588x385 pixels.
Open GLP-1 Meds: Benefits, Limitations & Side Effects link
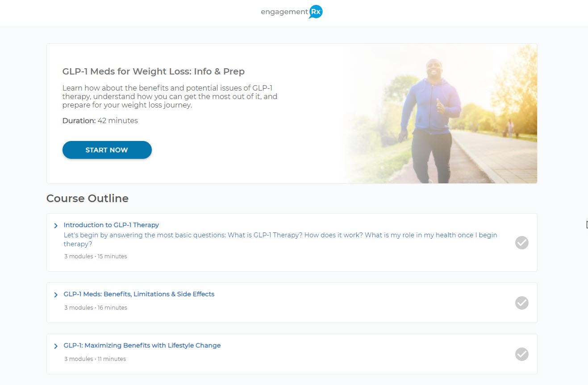[139, 294]
